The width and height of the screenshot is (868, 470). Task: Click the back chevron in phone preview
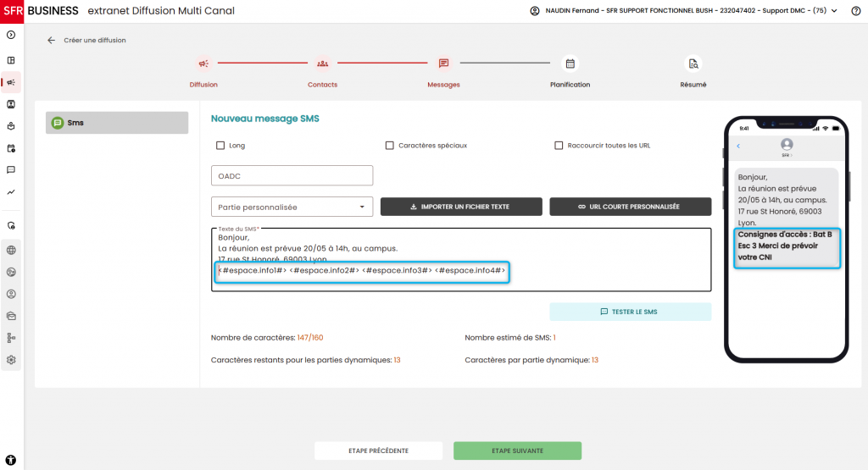(x=738, y=146)
